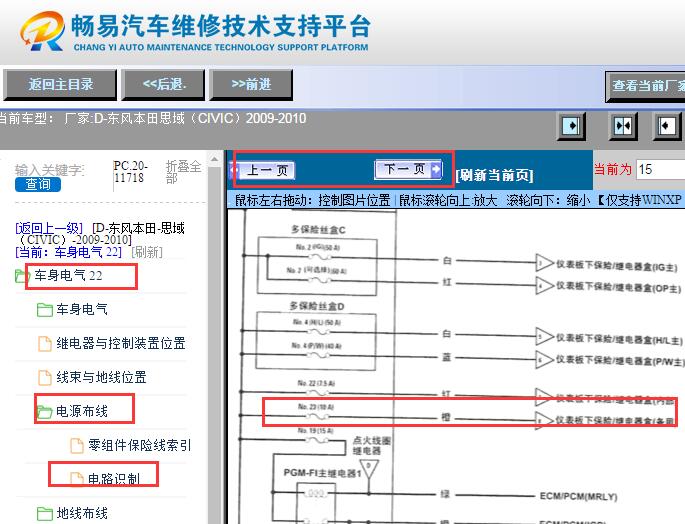Open 继电器与控制装置位置 document

121,343
